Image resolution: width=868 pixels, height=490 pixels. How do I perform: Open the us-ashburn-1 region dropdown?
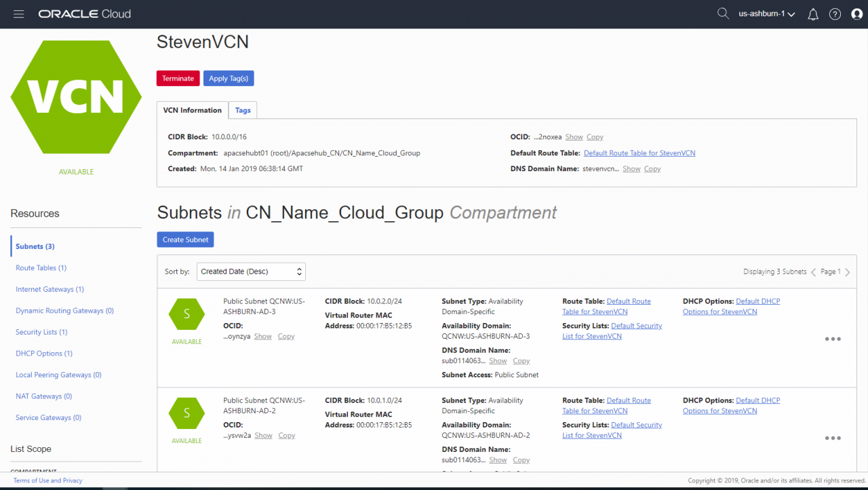766,14
